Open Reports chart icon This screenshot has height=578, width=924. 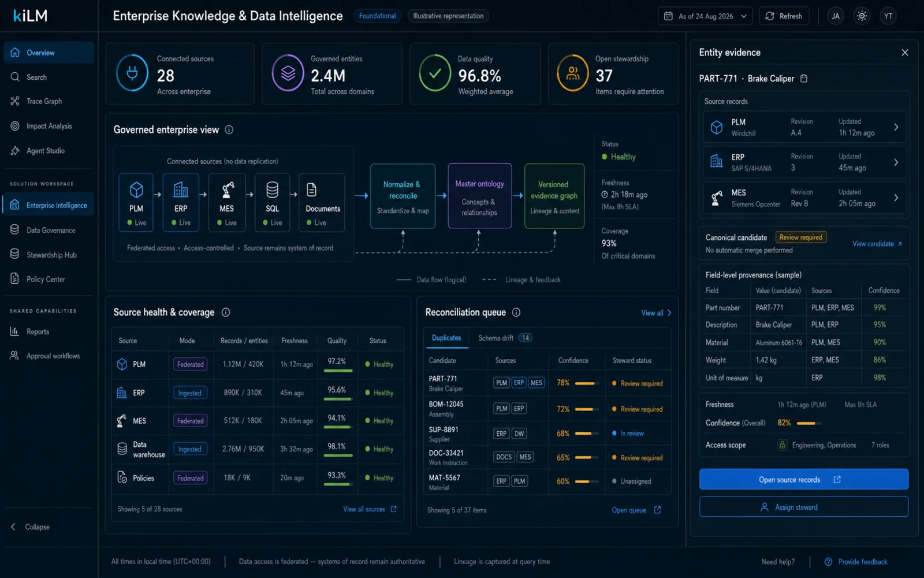tap(15, 331)
